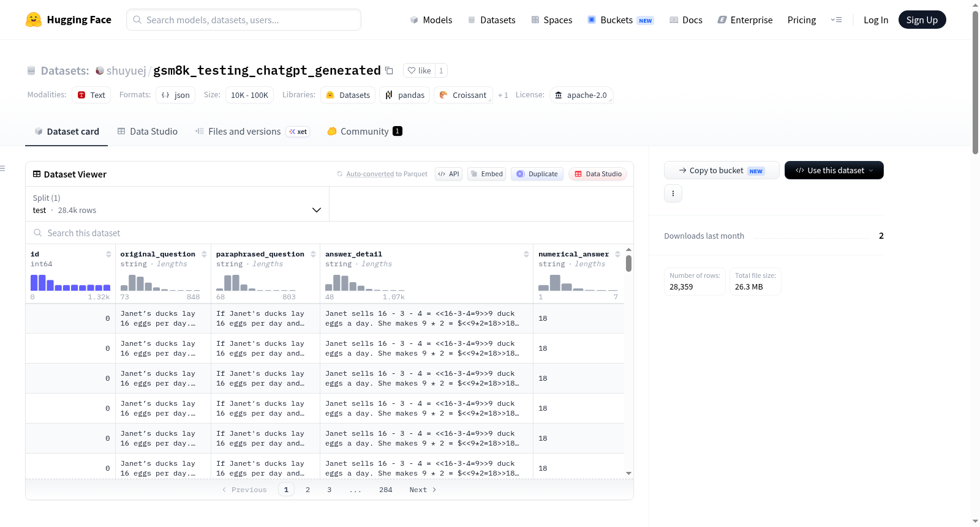Select the Croissant library tag

click(x=463, y=95)
